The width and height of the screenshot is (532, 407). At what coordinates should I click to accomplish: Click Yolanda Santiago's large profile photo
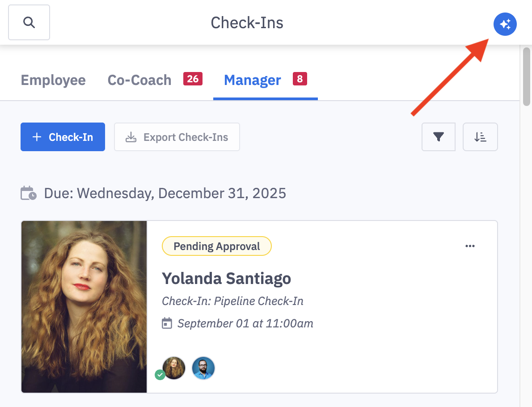[84, 307]
